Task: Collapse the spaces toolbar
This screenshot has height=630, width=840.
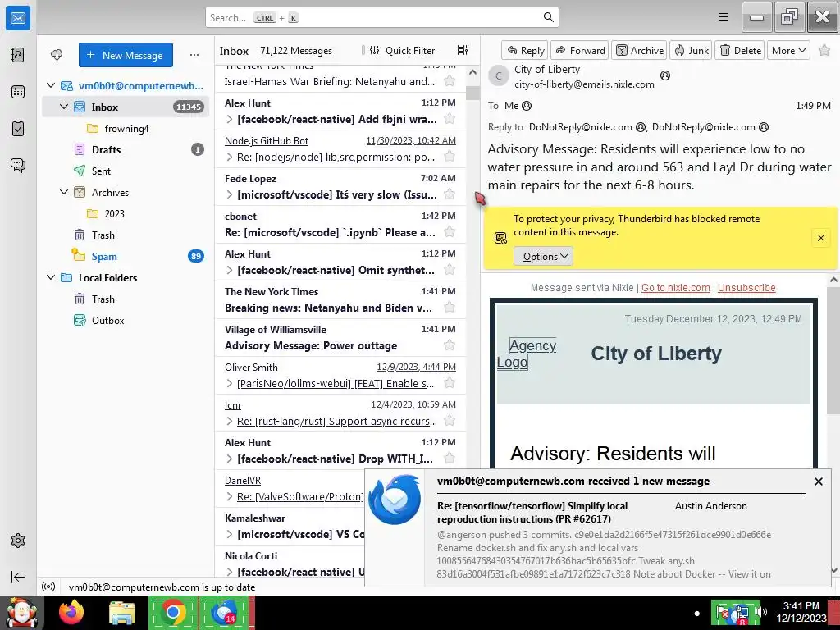Action: (18, 577)
